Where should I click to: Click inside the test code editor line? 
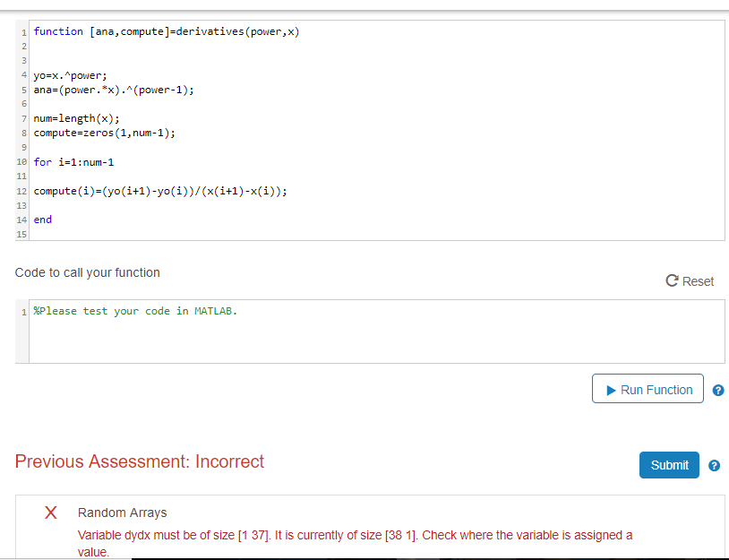coord(134,311)
